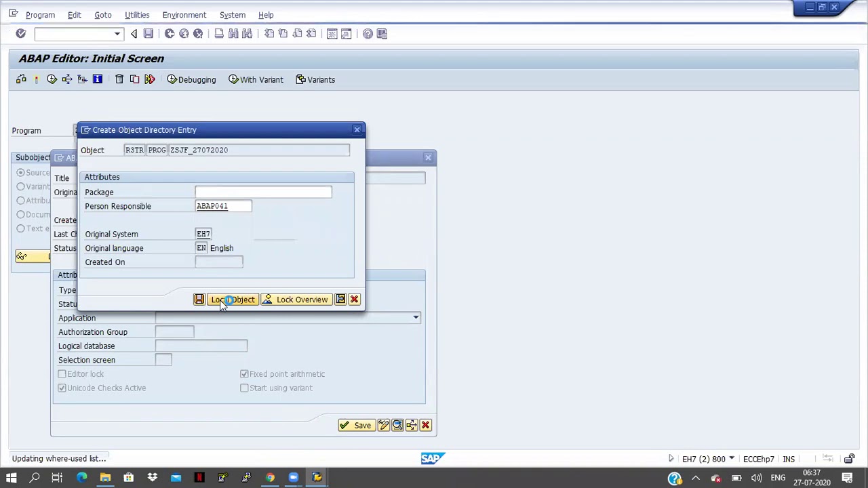Click the red cancel X beside attributes Save button
This screenshot has height=488, width=868.
tap(425, 426)
